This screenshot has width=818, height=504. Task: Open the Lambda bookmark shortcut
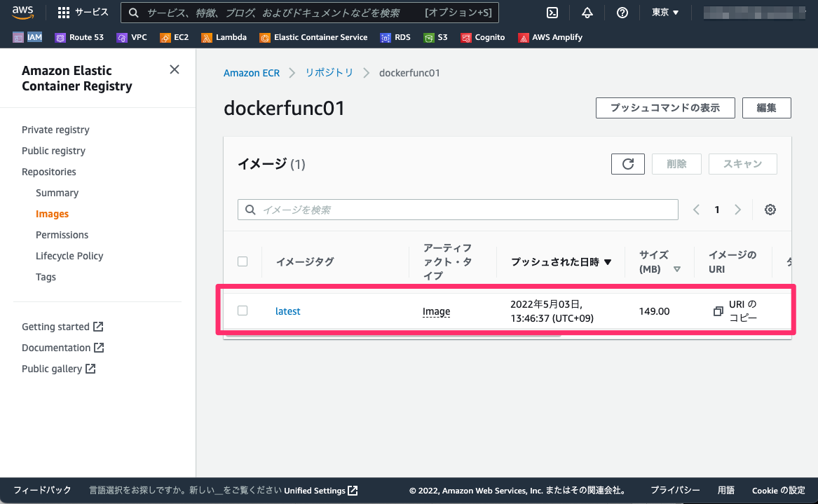(224, 38)
